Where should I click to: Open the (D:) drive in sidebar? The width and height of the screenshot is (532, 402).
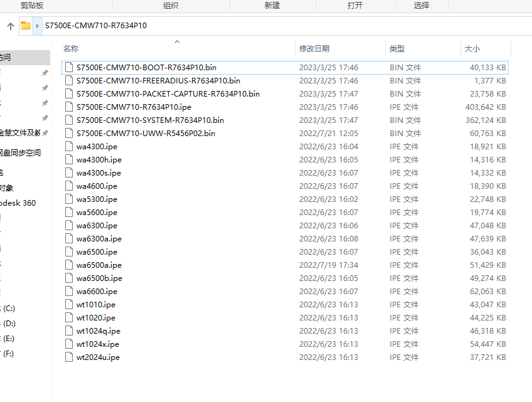[x=8, y=324]
